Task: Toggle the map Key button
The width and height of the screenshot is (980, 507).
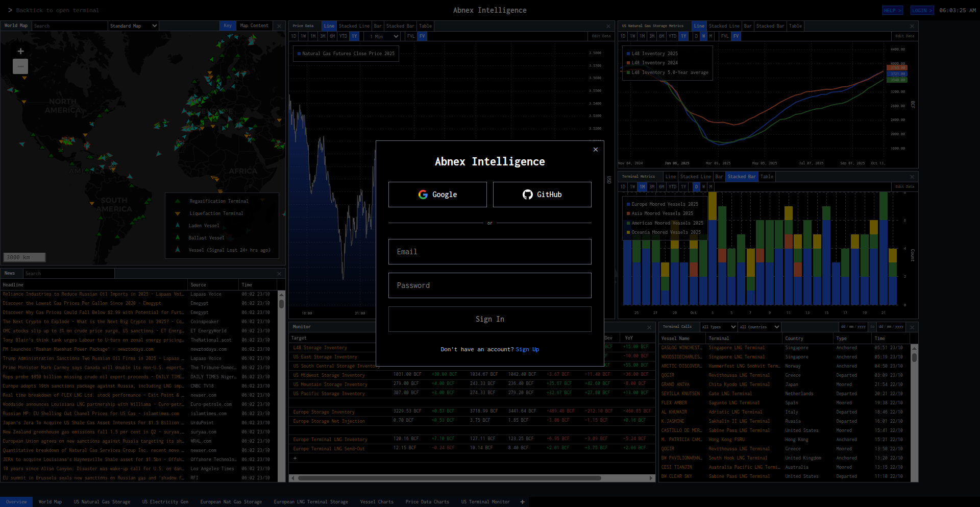Action: point(228,26)
